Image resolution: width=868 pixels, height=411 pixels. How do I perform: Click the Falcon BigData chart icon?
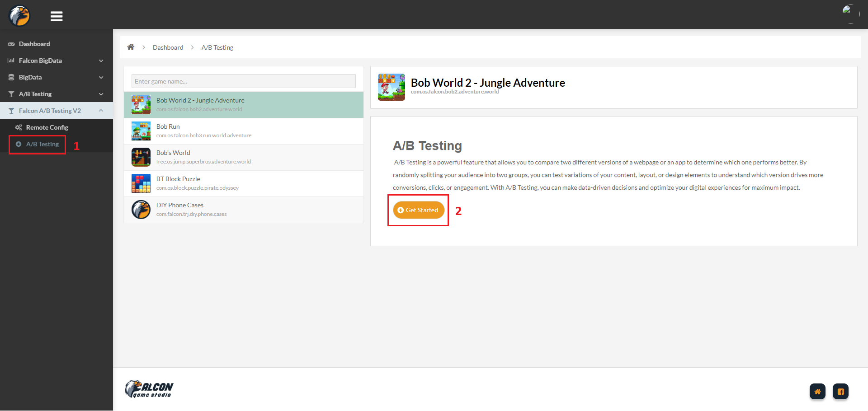click(11, 61)
